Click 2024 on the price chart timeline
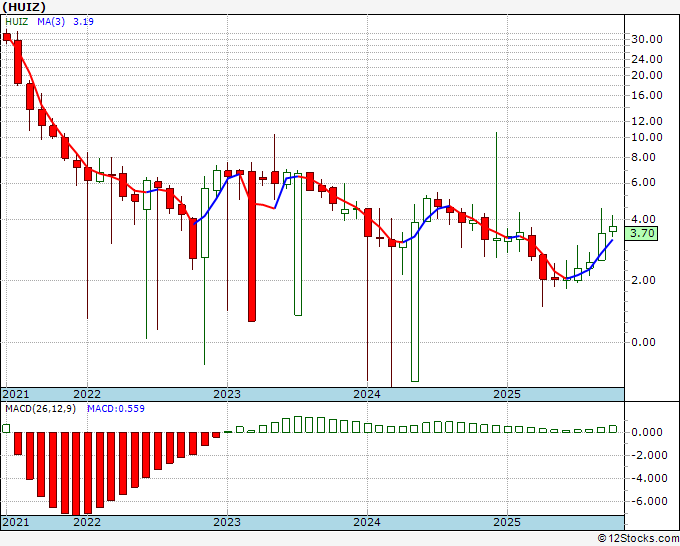This screenshot has width=680, height=546. tap(367, 394)
